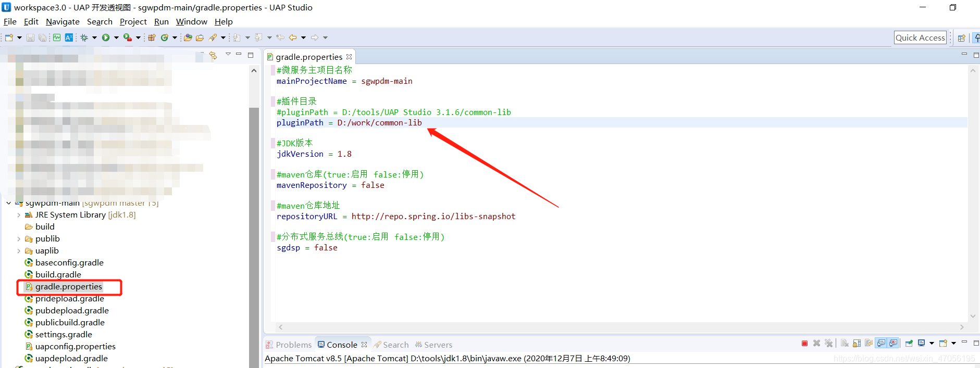980x368 pixels.
Task: Click the explorer scrollbar up arrow
Action: coord(254,71)
